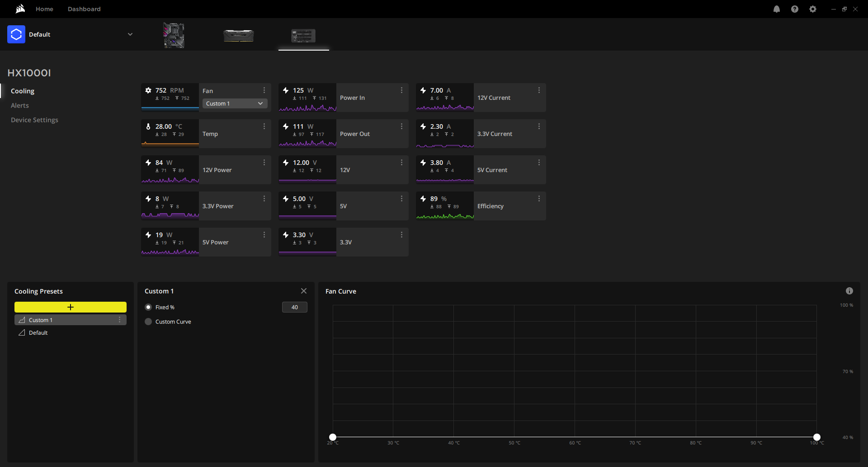Select the Default cooling preset

(x=71, y=332)
